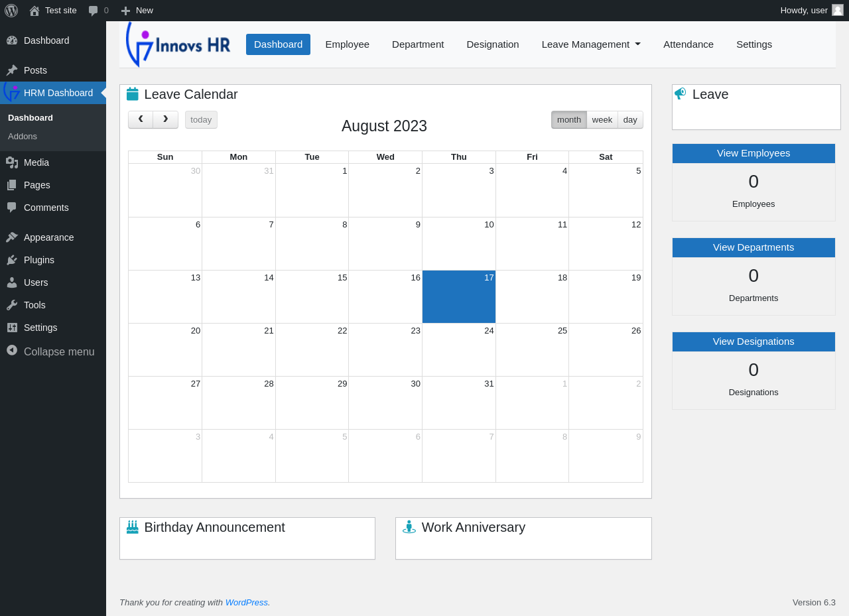Open the Tools menu
The height and width of the screenshot is (616, 849).
pyautogui.click(x=53, y=305)
